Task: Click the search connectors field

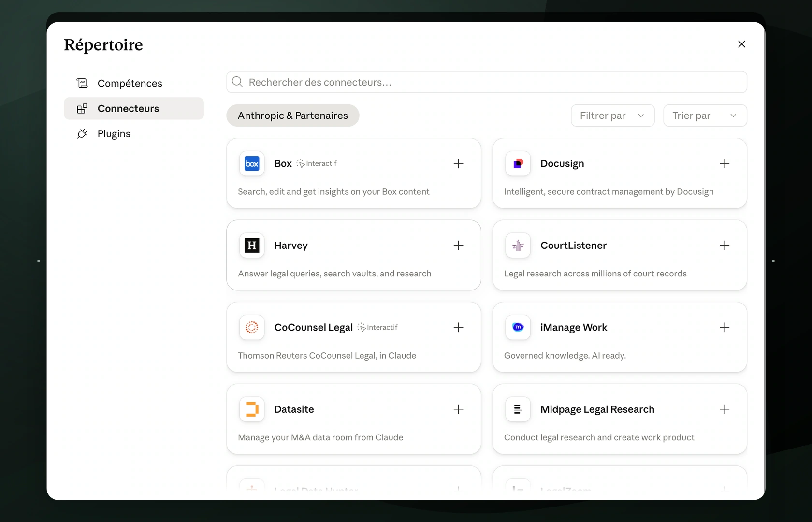Action: 487,82
